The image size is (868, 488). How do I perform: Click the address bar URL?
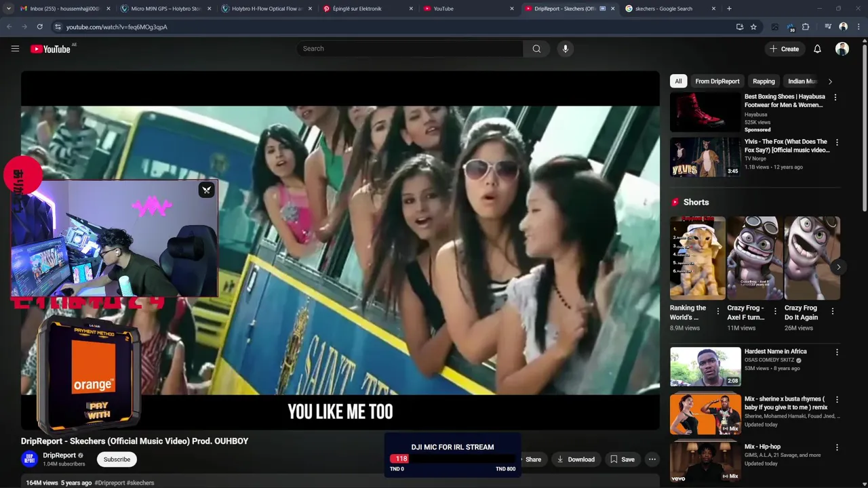click(x=117, y=27)
